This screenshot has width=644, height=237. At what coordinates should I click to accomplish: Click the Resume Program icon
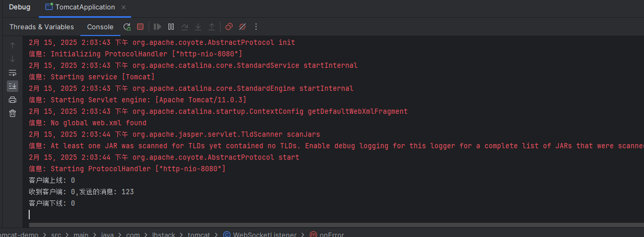(x=157, y=27)
